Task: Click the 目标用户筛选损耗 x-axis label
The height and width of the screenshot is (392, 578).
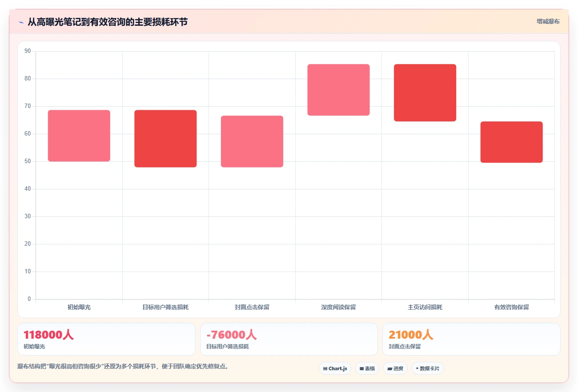Action: pos(165,307)
